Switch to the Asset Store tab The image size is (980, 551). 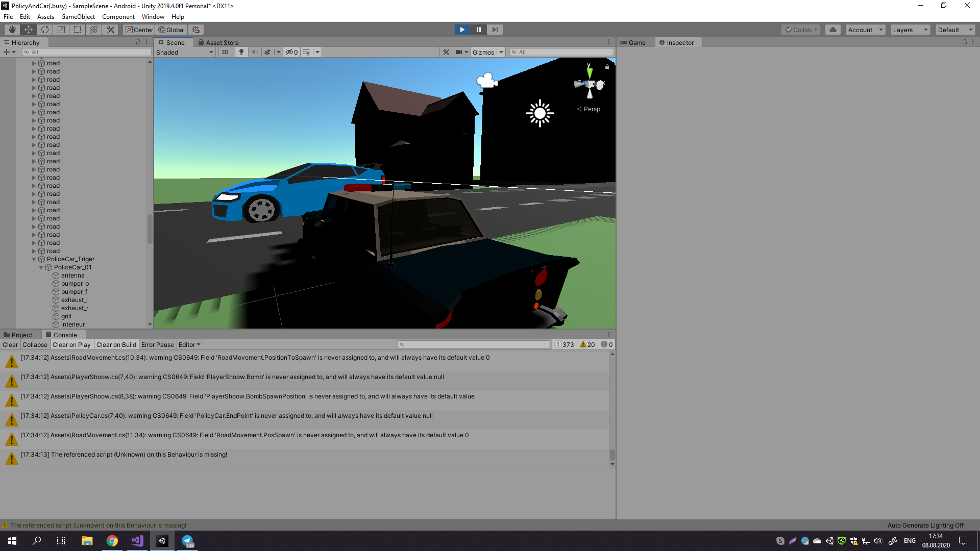(x=218, y=43)
